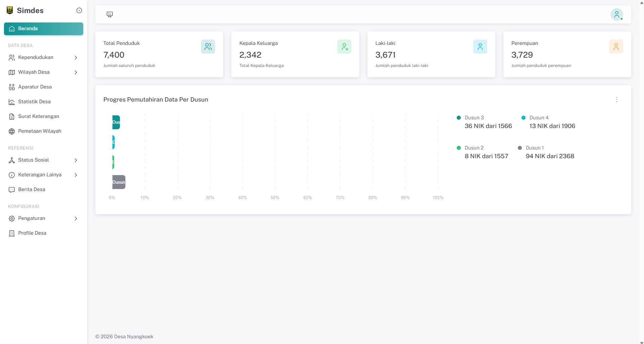
Task: Click the 50% axis label
Action: point(275,198)
